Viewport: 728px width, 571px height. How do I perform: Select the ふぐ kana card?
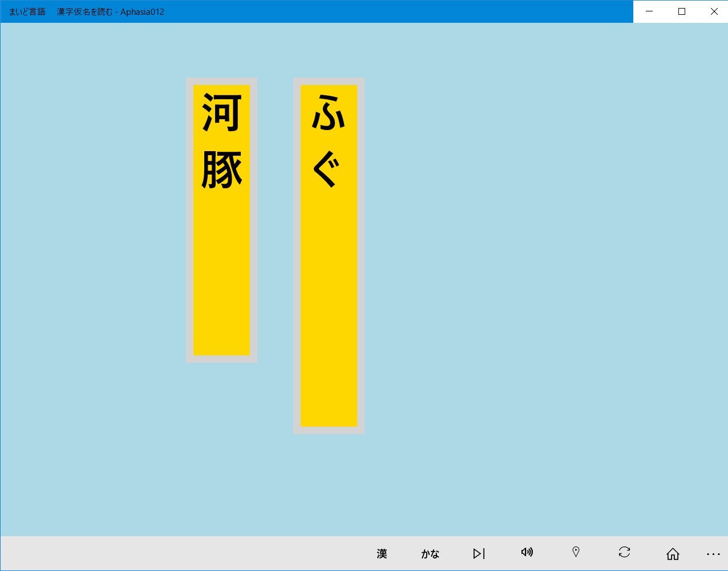coord(329,256)
